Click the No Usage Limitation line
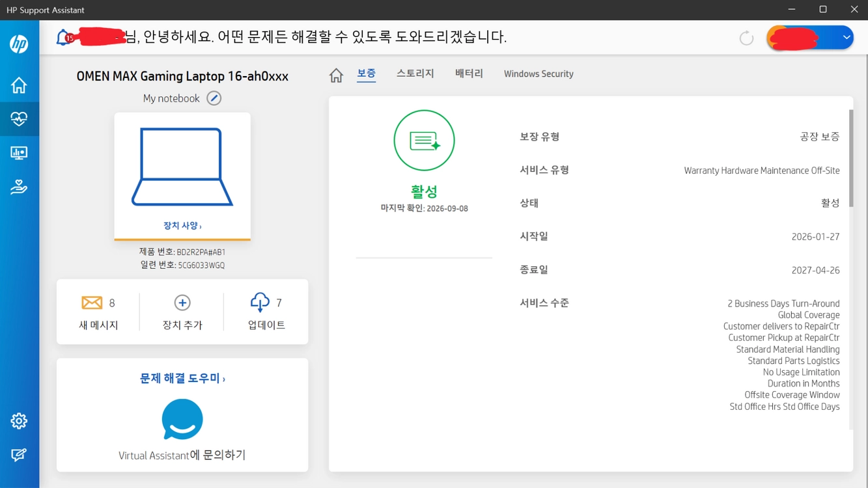The width and height of the screenshot is (868, 488). click(801, 372)
